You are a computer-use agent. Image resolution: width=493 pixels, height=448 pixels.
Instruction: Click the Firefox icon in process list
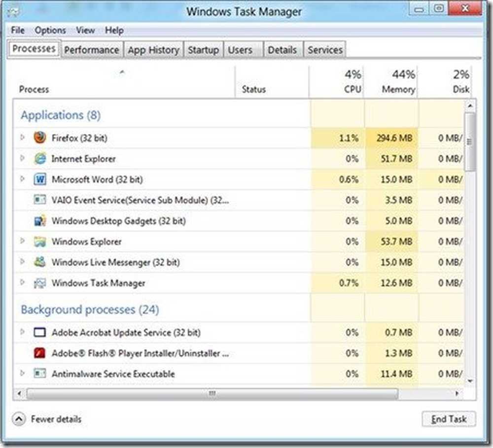pos(40,138)
